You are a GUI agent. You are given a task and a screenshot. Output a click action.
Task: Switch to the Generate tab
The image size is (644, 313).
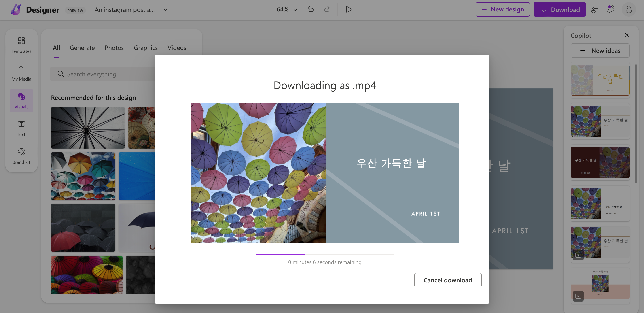pos(82,47)
